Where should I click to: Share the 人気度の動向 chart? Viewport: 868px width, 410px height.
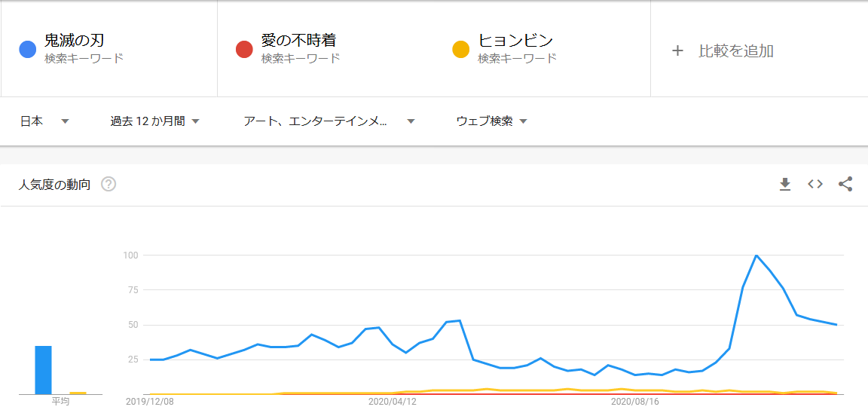coord(845,185)
